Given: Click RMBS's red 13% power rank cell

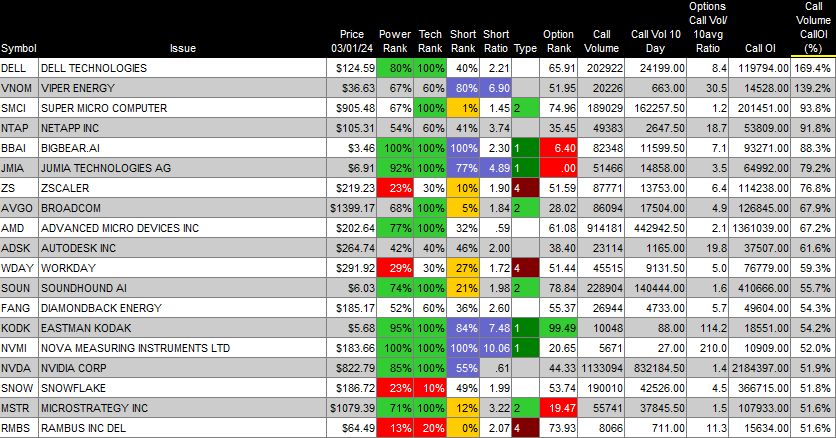Looking at the screenshot, I should pos(395,428).
